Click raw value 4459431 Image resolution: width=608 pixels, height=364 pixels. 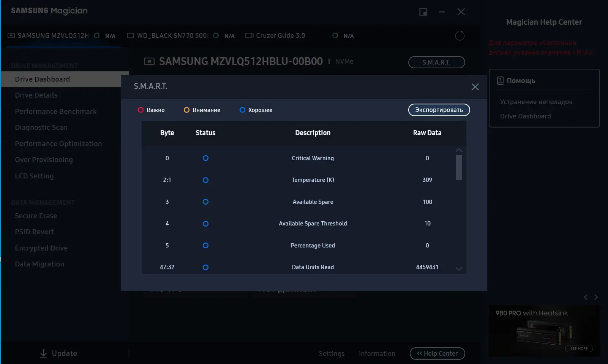(427, 267)
